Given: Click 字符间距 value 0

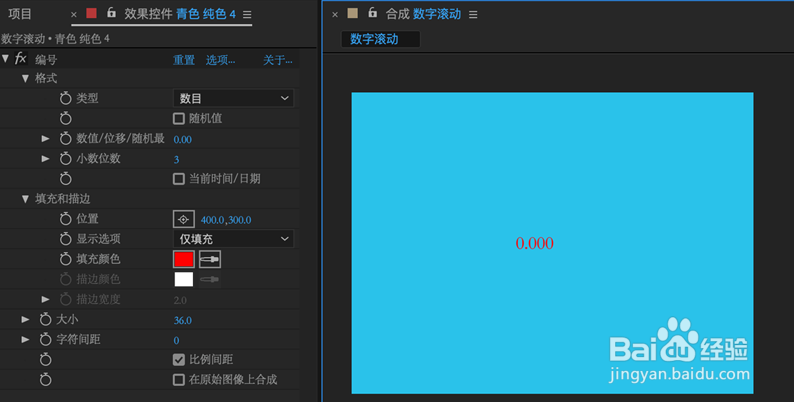Looking at the screenshot, I should click(176, 340).
